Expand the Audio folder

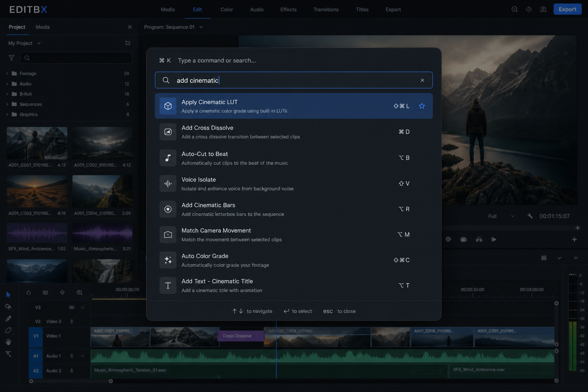pos(7,84)
